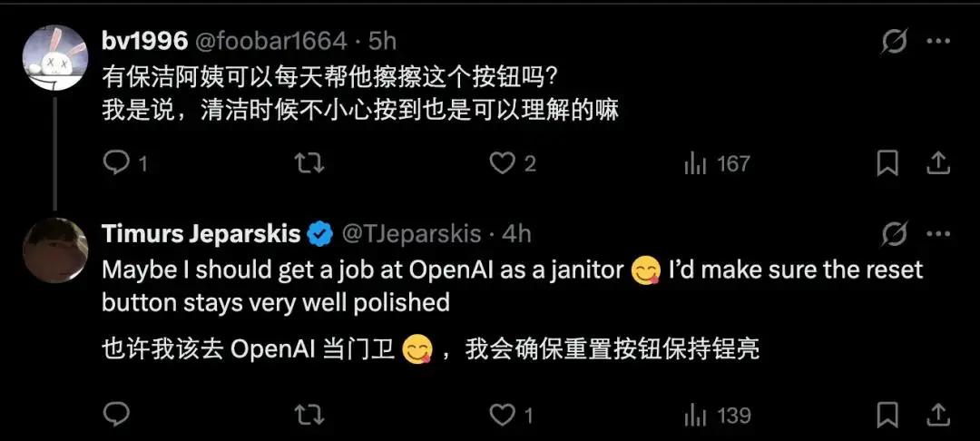
Task: Open Timurs Jeparskis's profile avatar
Action: pyautogui.click(x=55, y=250)
